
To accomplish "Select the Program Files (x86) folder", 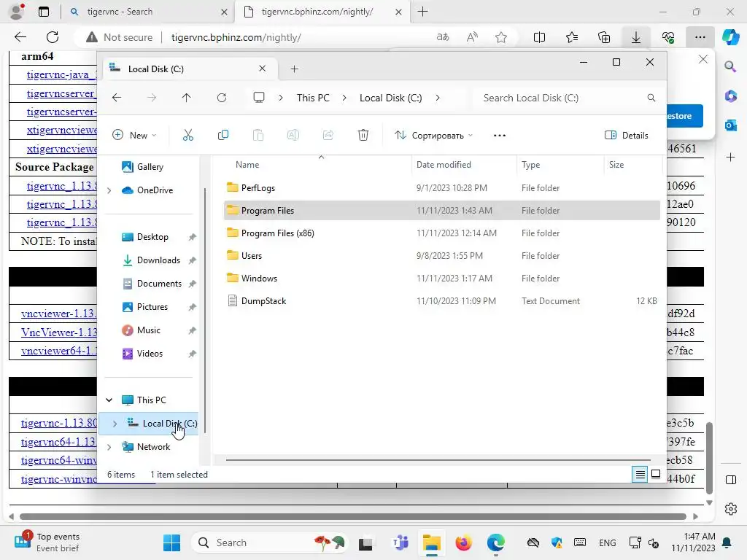I will pyautogui.click(x=441, y=233).
